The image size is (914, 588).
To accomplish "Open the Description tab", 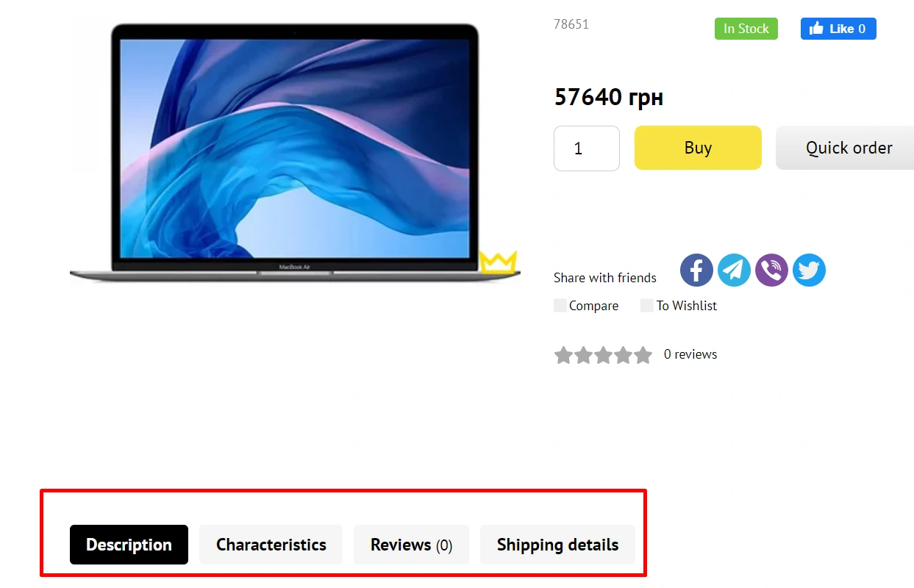I will pyautogui.click(x=129, y=545).
